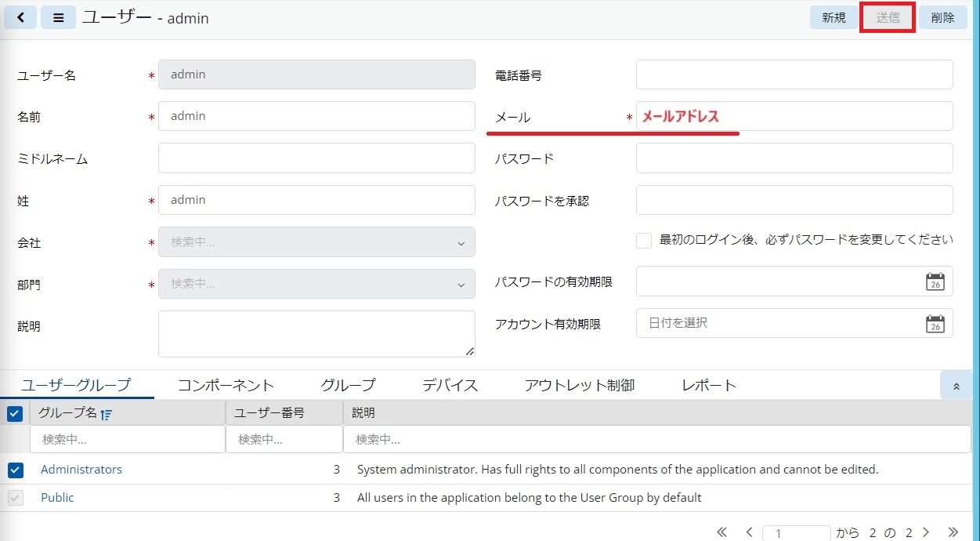Click the 新規 button

834,17
